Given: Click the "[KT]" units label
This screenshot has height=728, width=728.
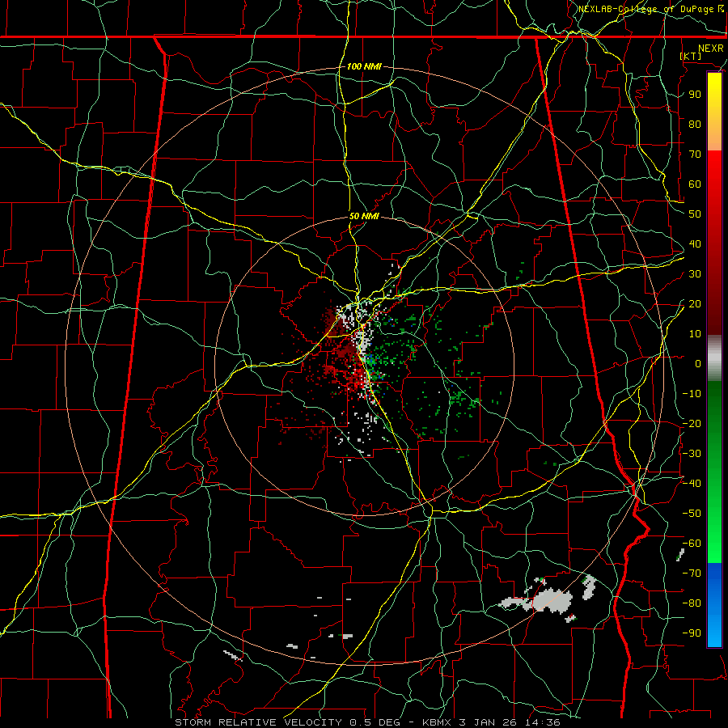Looking at the screenshot, I should point(691,56).
